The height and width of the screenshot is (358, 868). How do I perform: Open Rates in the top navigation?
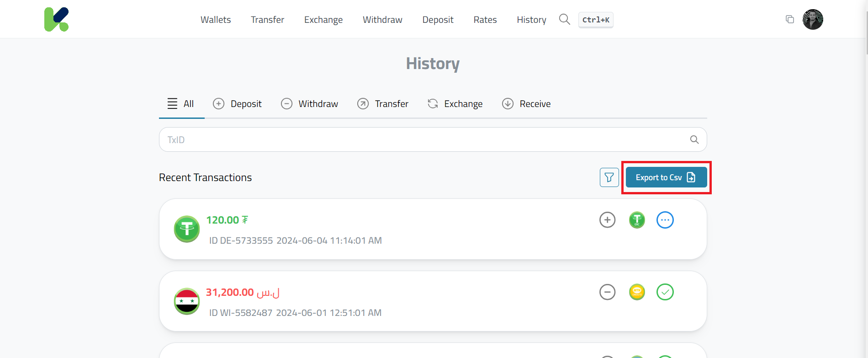485,20
